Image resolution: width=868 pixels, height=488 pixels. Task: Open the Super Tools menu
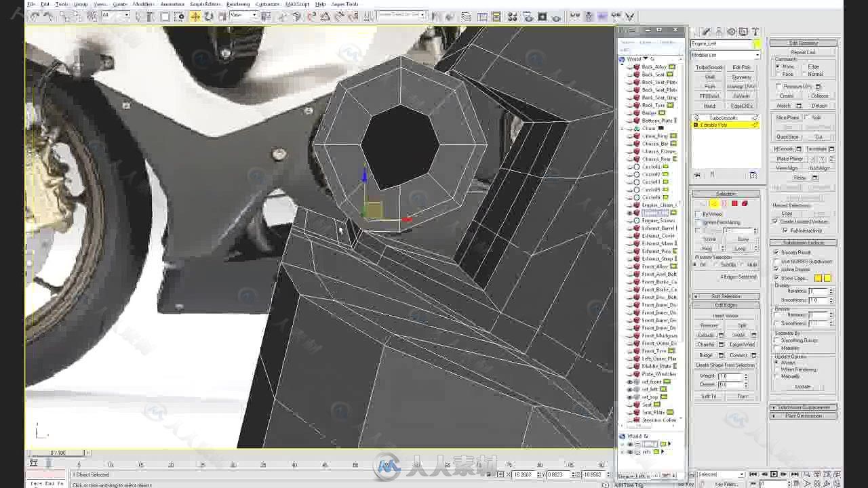(344, 4)
